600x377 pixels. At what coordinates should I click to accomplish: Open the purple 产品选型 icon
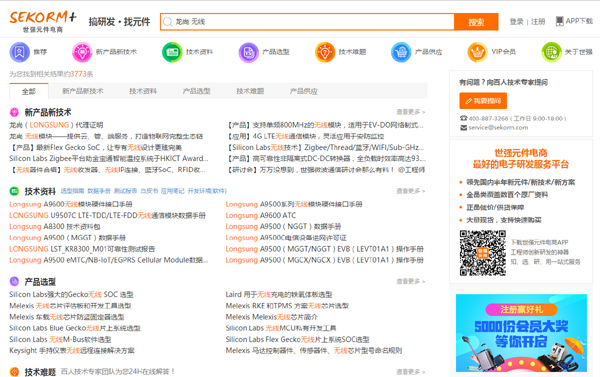pyautogui.click(x=248, y=52)
